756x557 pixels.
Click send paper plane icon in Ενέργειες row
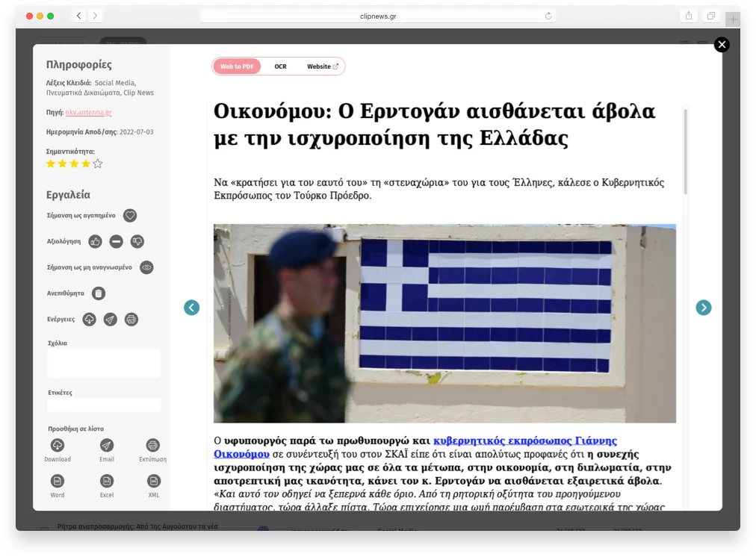(111, 320)
